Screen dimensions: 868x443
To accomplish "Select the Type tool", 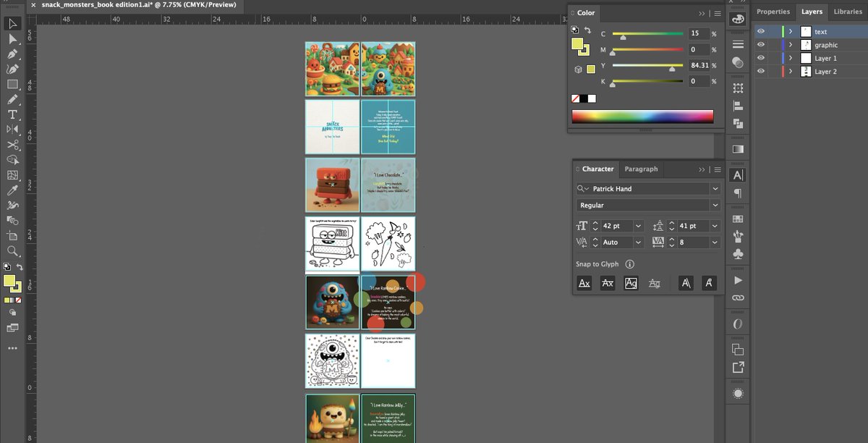I will point(12,115).
